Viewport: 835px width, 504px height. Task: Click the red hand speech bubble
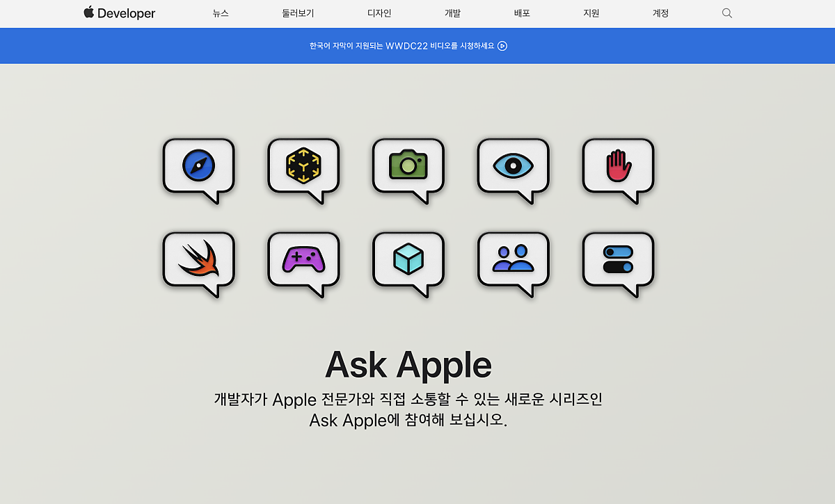(618, 170)
